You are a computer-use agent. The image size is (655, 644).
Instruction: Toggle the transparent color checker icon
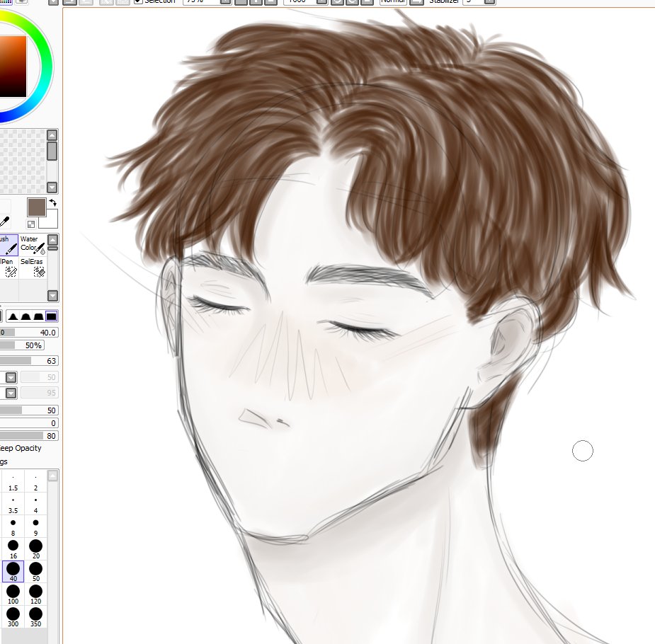[x=31, y=224]
